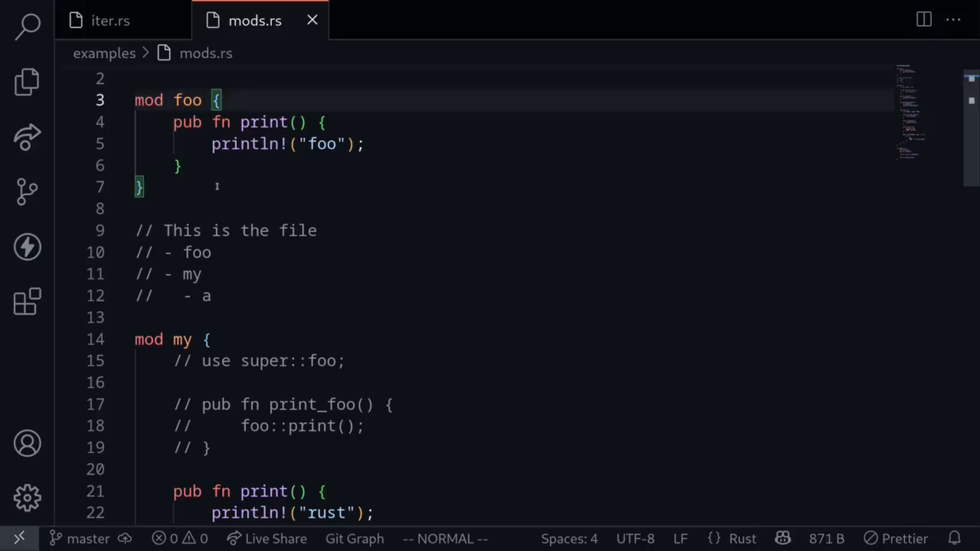
Task: Open Source Control branch icon
Action: (27, 192)
